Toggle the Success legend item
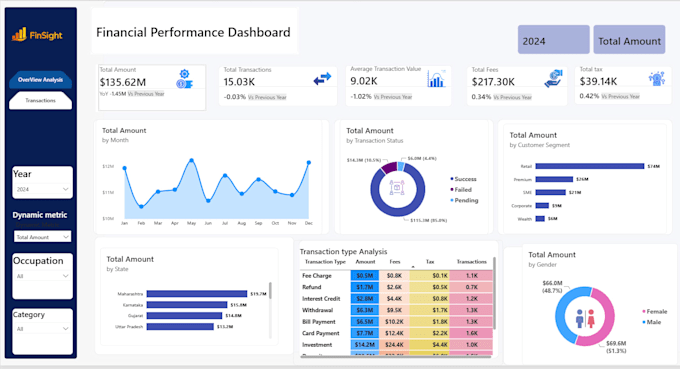 pyautogui.click(x=463, y=179)
